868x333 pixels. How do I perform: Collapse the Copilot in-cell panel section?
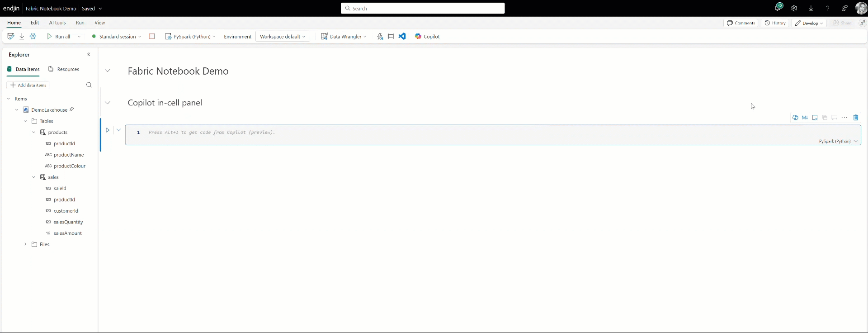click(x=108, y=103)
